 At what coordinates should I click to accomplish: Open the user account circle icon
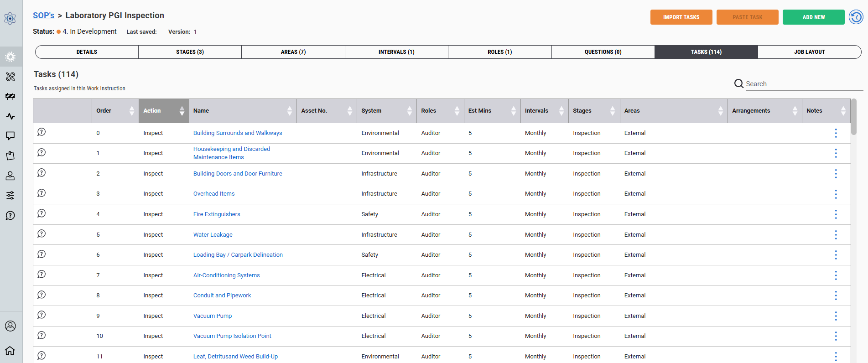10,326
